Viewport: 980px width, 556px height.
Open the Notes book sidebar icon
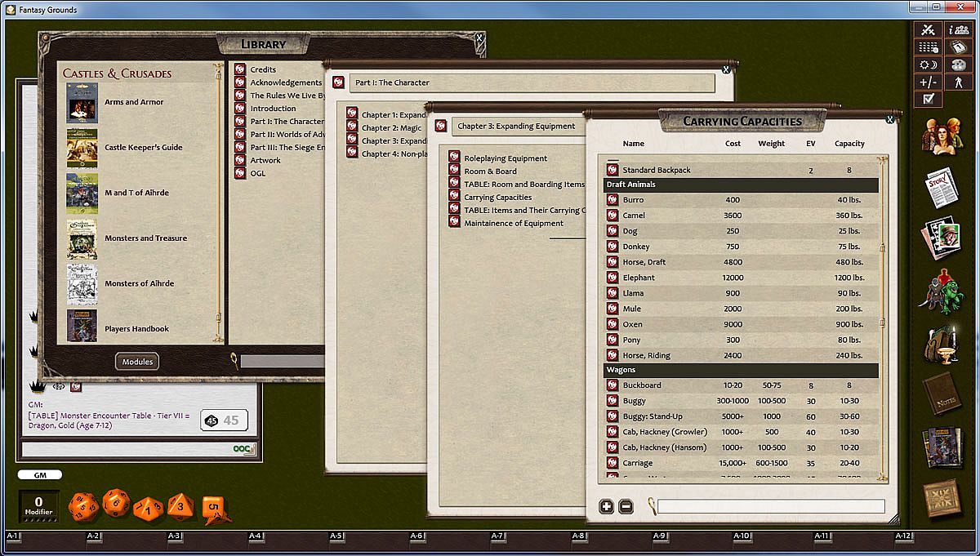pos(942,395)
